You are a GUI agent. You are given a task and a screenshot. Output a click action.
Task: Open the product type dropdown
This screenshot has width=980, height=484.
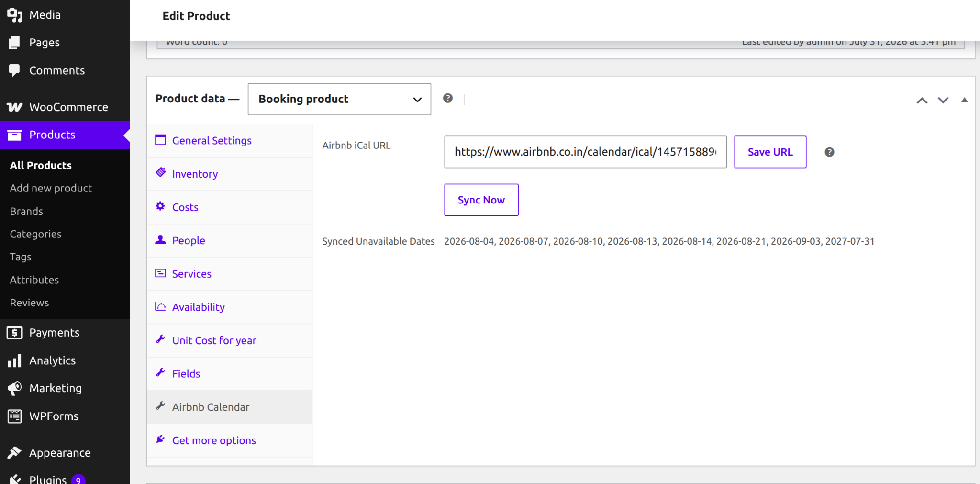tap(339, 99)
